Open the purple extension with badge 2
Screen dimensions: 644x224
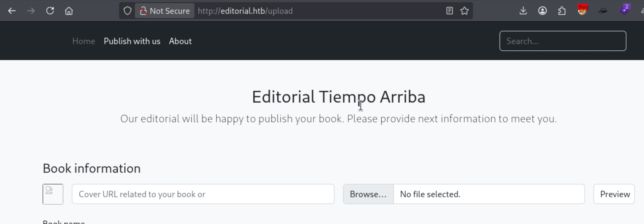[x=625, y=10]
